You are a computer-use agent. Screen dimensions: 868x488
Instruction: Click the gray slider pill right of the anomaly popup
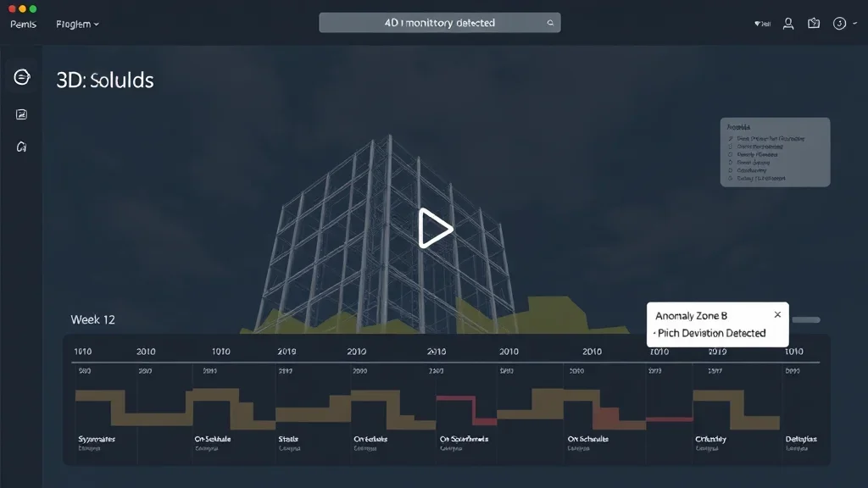click(806, 319)
